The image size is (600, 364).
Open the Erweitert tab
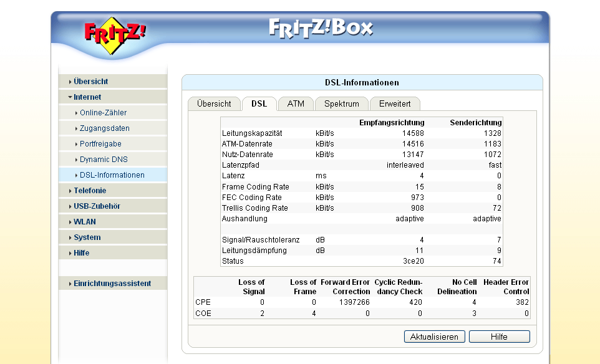pyautogui.click(x=395, y=104)
